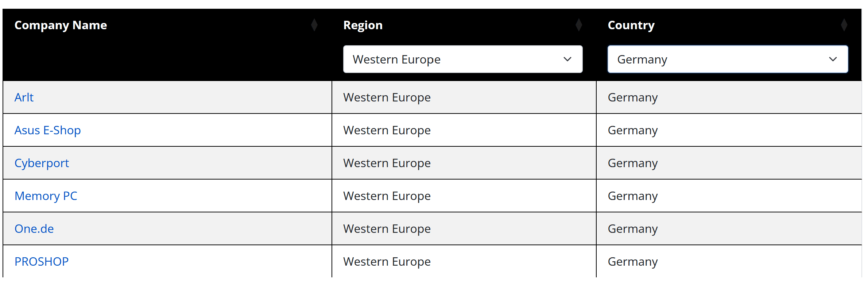This screenshot has width=868, height=281.
Task: Open the One.de company link
Action: click(34, 229)
